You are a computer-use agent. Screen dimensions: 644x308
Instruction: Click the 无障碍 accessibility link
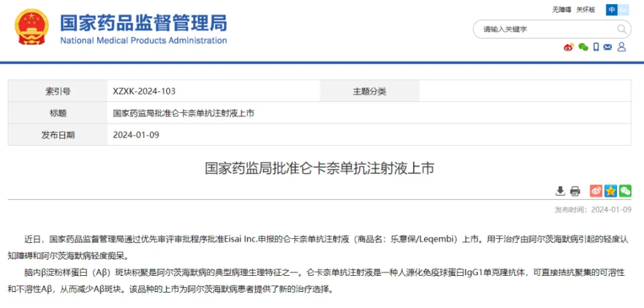(561, 10)
